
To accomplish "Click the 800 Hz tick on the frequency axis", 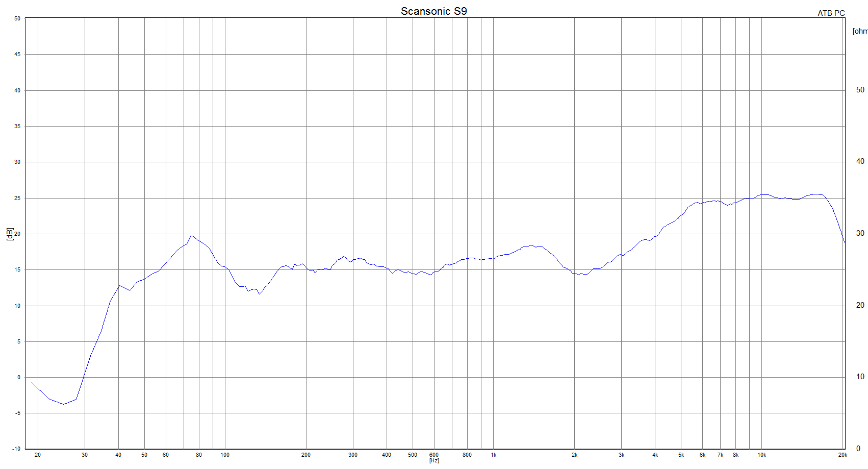I will [467, 455].
